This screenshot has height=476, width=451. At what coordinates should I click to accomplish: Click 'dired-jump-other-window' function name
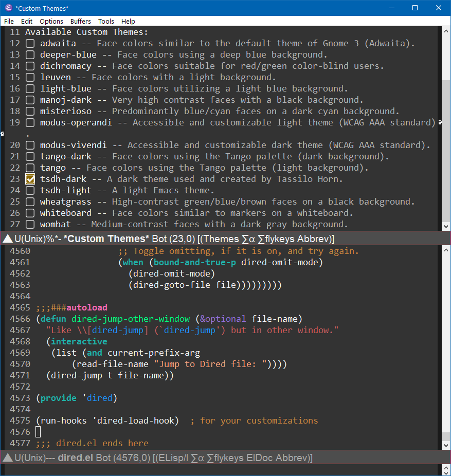(131, 319)
